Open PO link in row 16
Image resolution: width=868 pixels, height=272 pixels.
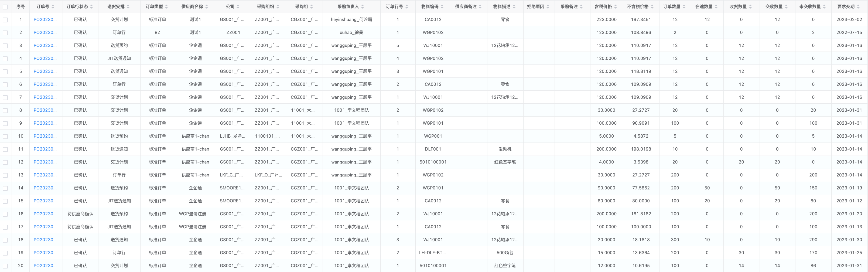[x=45, y=214]
